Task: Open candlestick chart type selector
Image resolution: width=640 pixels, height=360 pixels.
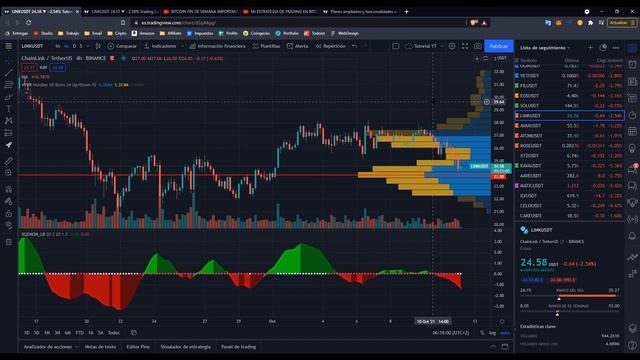Action: (98, 46)
